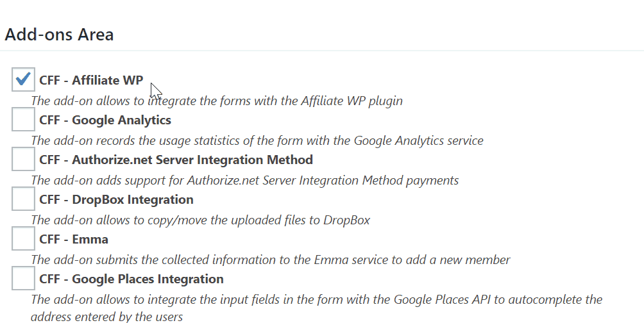Uncheck the CFF - Affiliate WP checkbox
The height and width of the screenshot is (323, 644).
(x=23, y=79)
